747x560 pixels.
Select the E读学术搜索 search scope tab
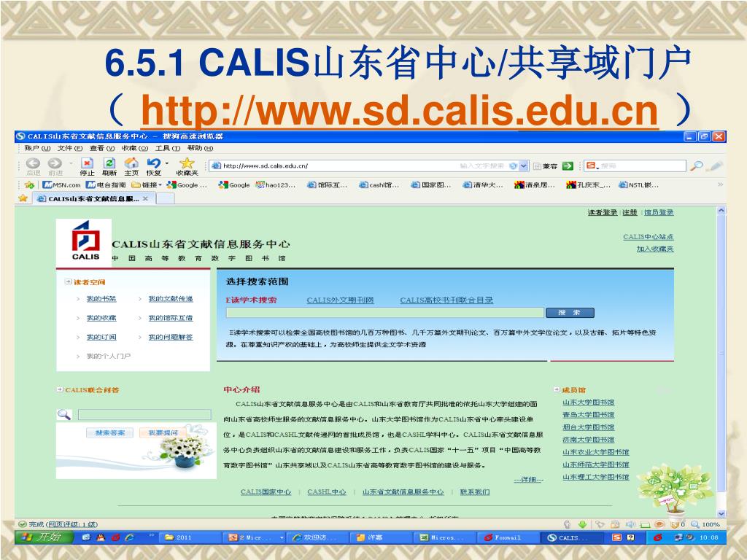(x=251, y=300)
